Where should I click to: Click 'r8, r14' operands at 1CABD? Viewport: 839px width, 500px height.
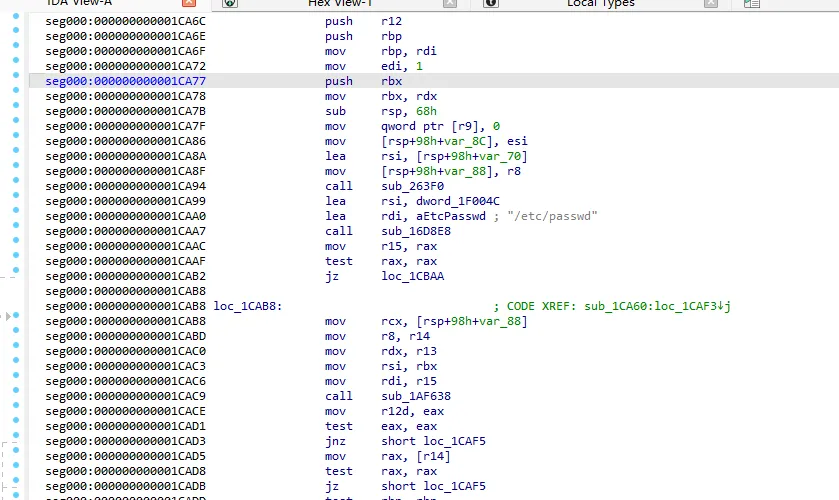click(406, 336)
